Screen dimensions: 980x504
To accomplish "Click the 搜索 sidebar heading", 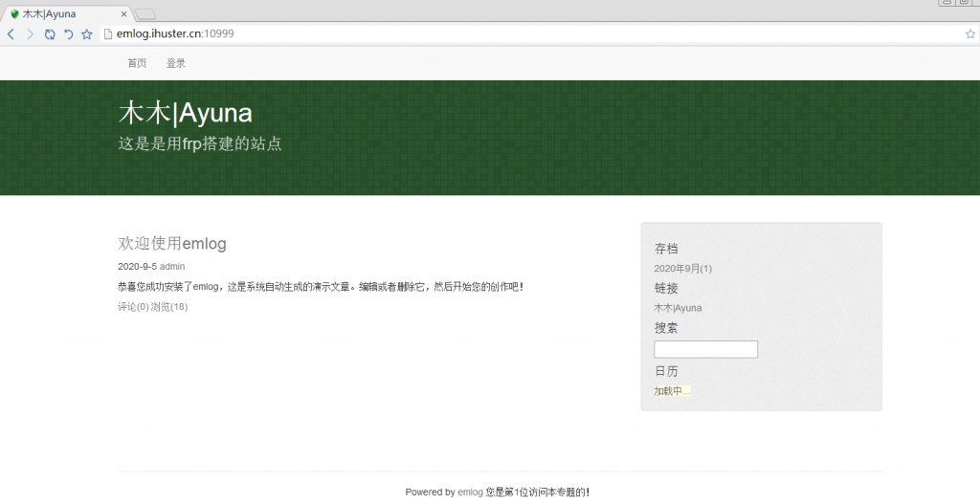I will pyautogui.click(x=666, y=328).
